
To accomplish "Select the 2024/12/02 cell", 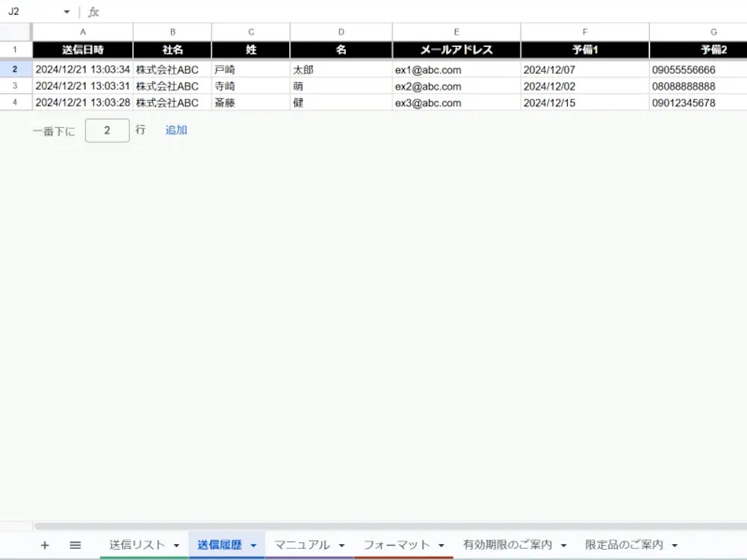I will point(585,86).
